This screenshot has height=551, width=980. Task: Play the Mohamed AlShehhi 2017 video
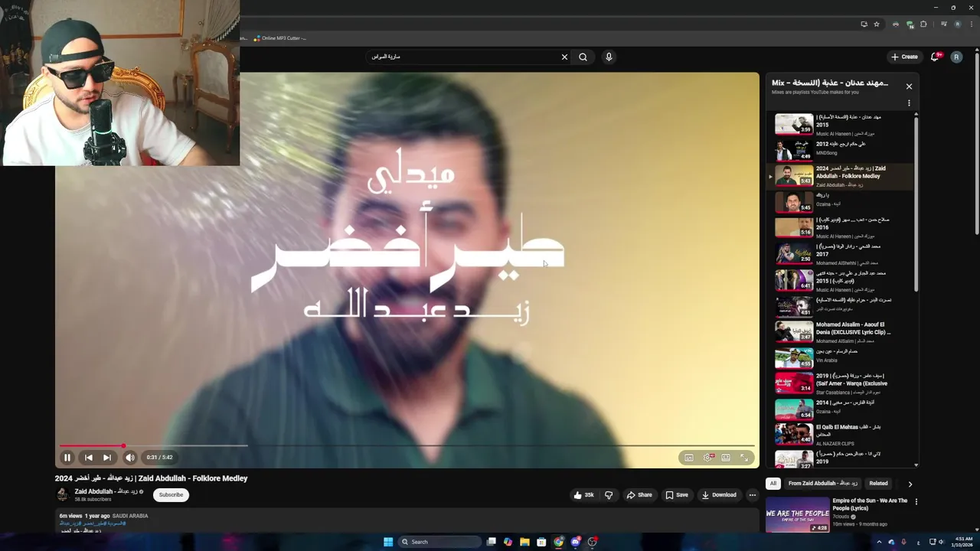[x=841, y=254]
